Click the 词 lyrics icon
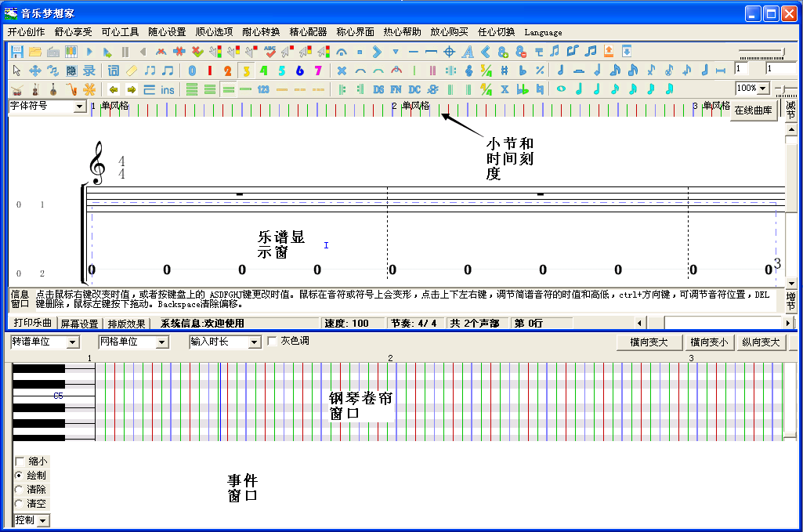 tap(113, 71)
